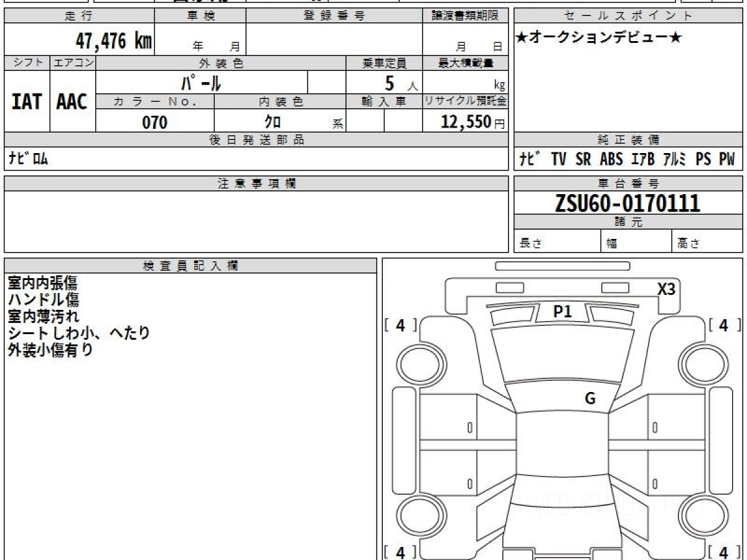
Task: Select the SR sunroof equipment item
Action: pyautogui.click(x=583, y=159)
